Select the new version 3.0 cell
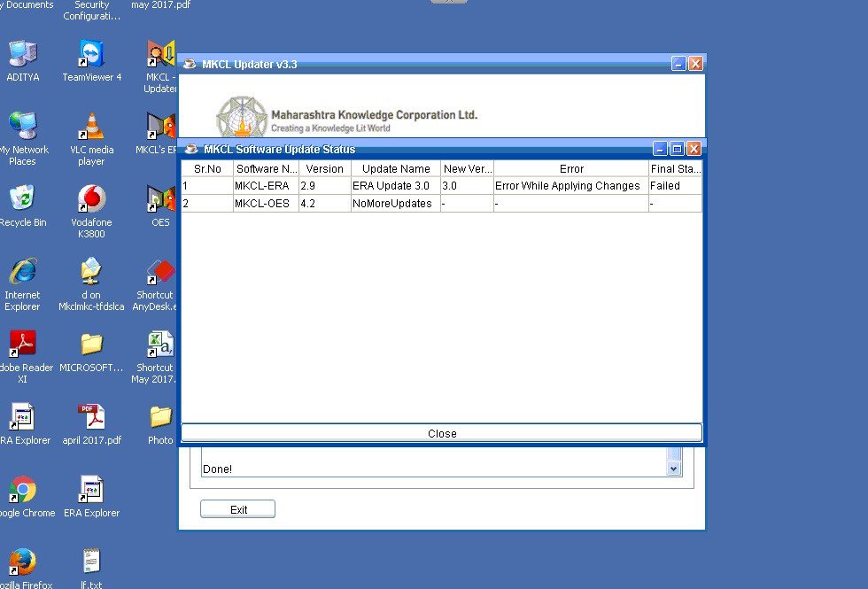The image size is (868, 589). point(468,186)
